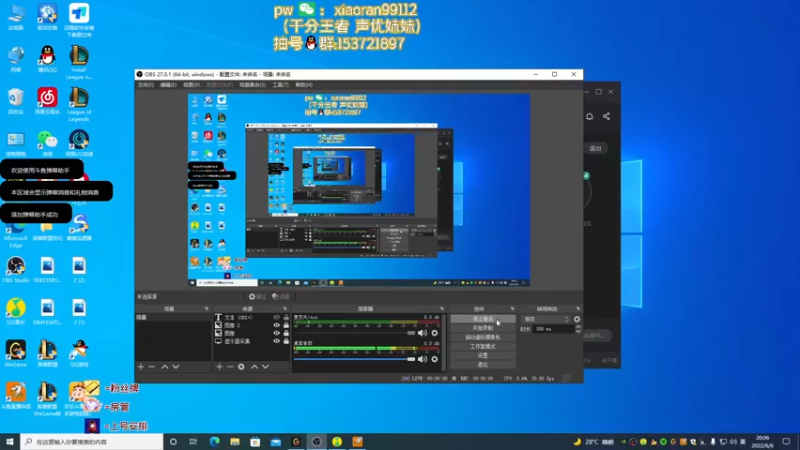
Task: Toggle visibility of 文本 (GDI+) source
Action: tap(277, 317)
